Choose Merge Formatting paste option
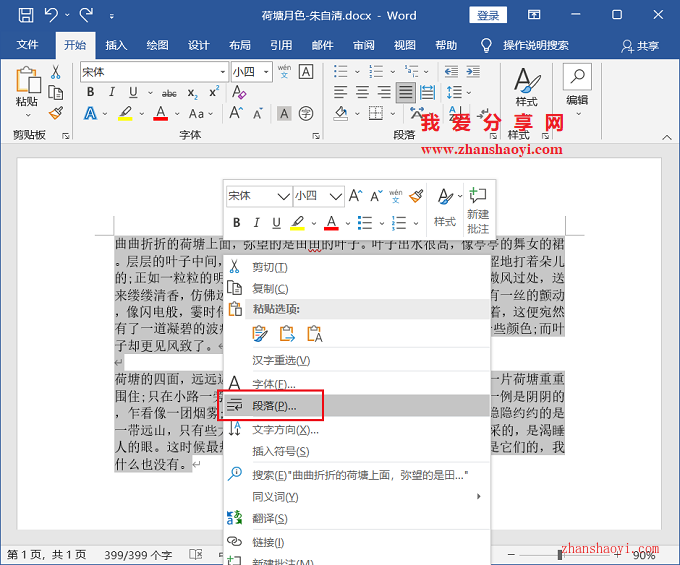The image size is (680, 565). pos(287,334)
